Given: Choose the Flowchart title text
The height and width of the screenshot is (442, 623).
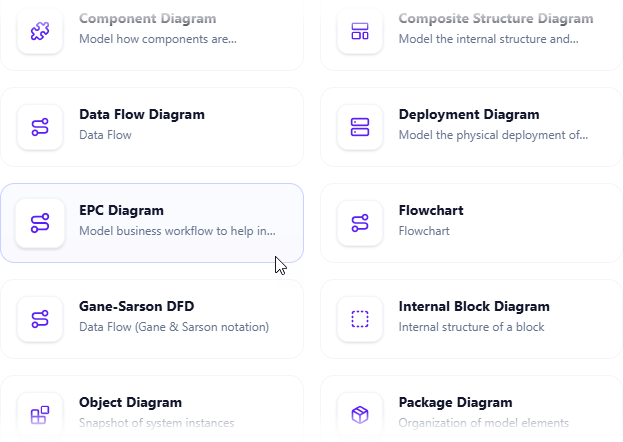Looking at the screenshot, I should coord(430,210).
